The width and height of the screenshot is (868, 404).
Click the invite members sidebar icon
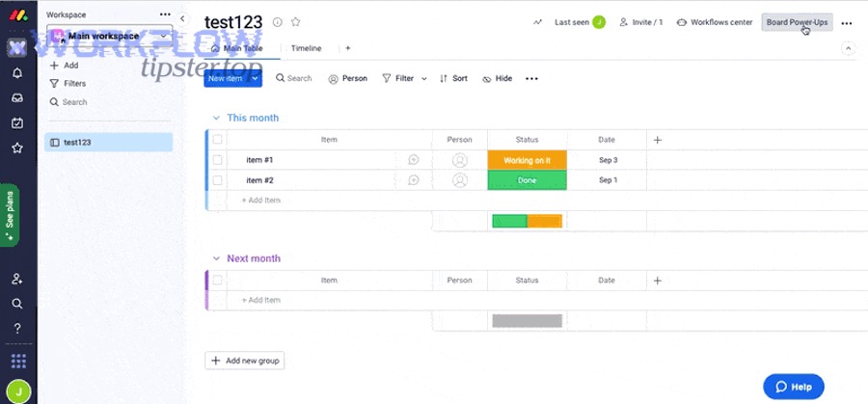[17, 279]
